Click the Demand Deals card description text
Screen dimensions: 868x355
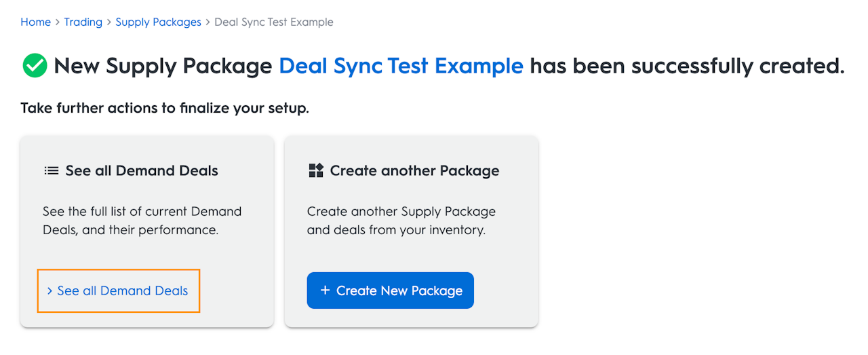pyautogui.click(x=142, y=221)
